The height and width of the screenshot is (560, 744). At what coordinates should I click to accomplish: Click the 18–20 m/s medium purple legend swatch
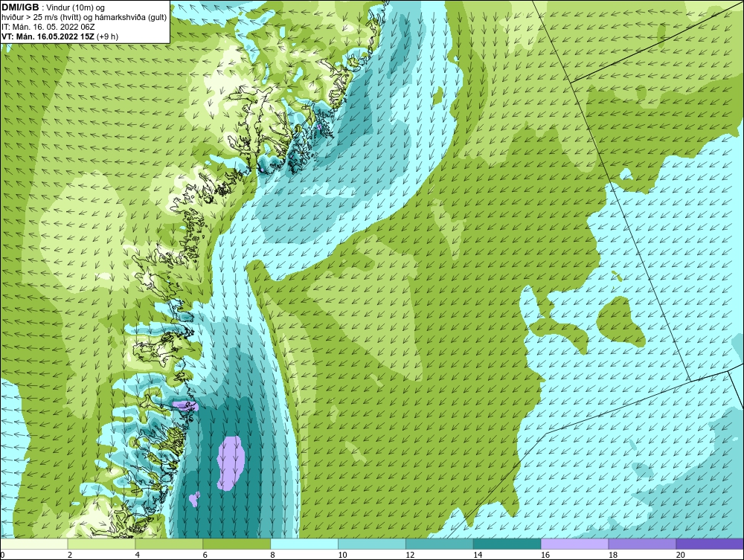(643, 544)
